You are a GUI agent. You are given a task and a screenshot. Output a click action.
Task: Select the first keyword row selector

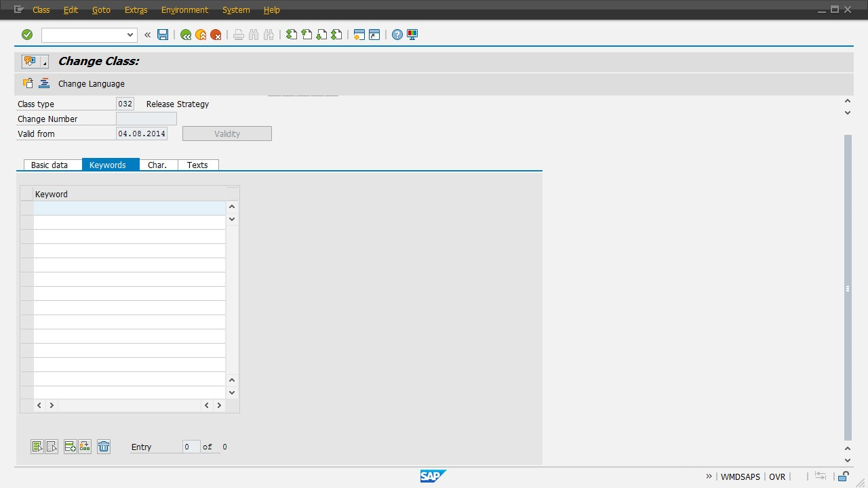click(x=26, y=208)
